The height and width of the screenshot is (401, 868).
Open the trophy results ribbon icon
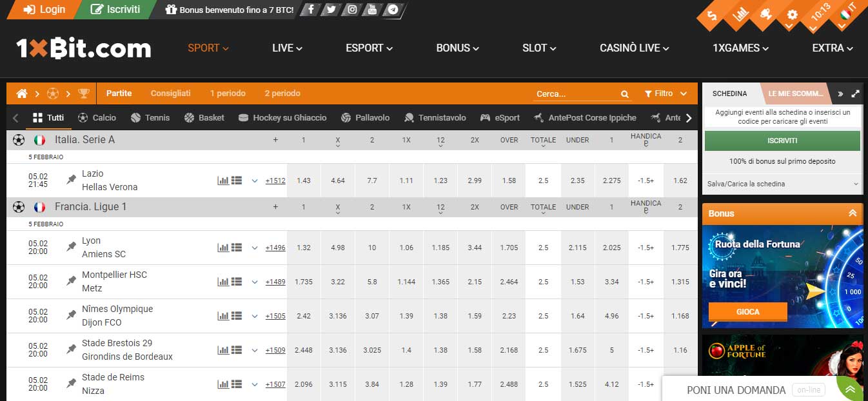click(766, 14)
